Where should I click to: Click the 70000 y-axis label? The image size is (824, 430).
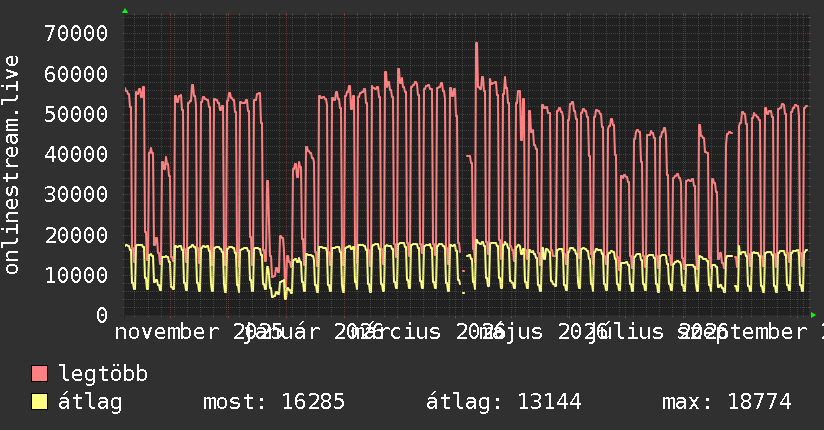click(76, 34)
